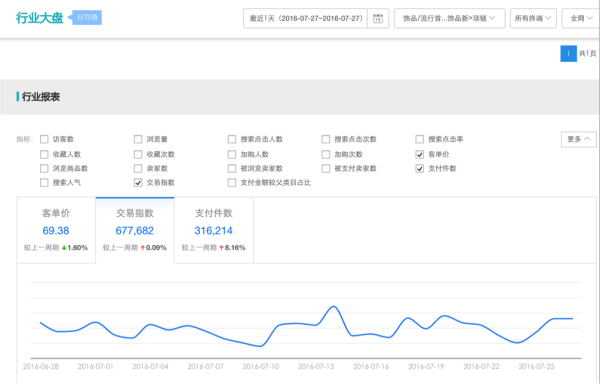Click page number 1 button
The width and height of the screenshot is (600, 384).
click(568, 54)
